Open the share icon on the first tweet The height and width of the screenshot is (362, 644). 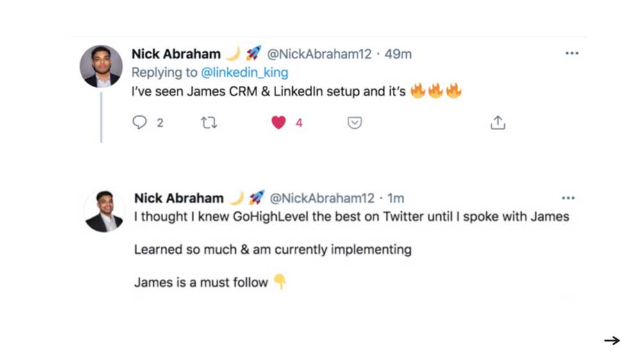[x=498, y=122]
